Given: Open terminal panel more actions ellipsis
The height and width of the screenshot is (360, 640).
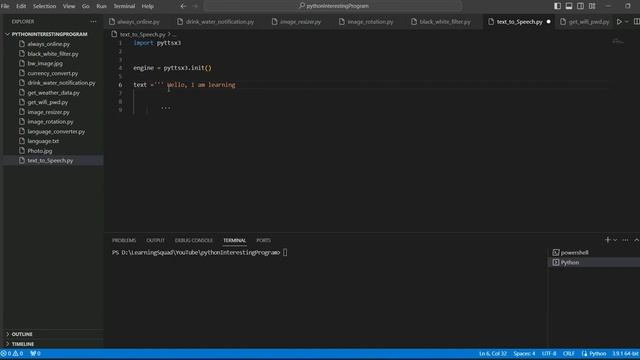Looking at the screenshot, I should pyautogui.click(x=625, y=240).
